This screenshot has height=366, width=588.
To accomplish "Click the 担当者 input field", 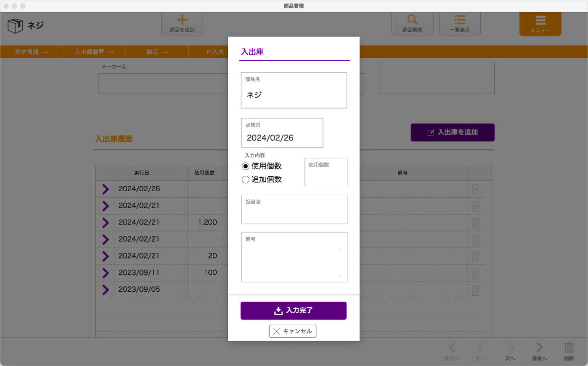I will click(294, 213).
